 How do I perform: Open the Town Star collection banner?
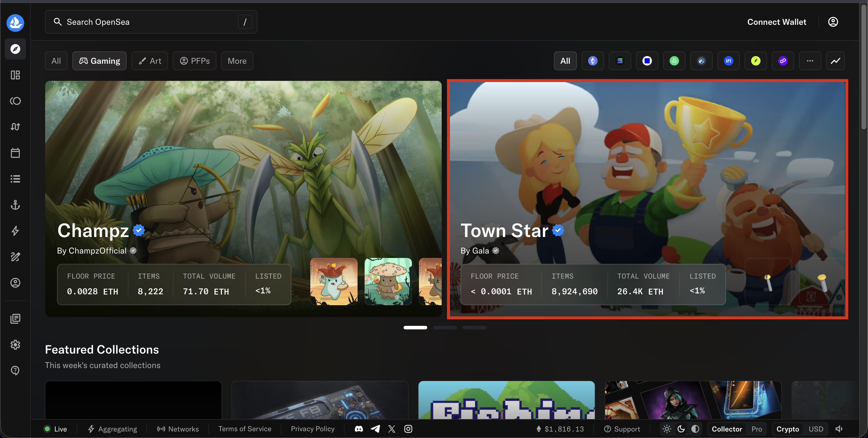647,199
